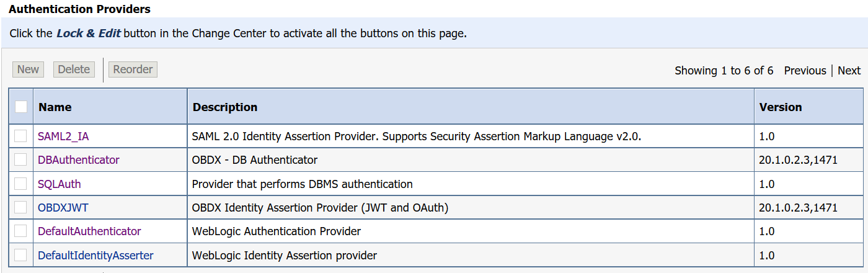Open the DBAuthenticator provider
The image size is (868, 273).
click(79, 160)
